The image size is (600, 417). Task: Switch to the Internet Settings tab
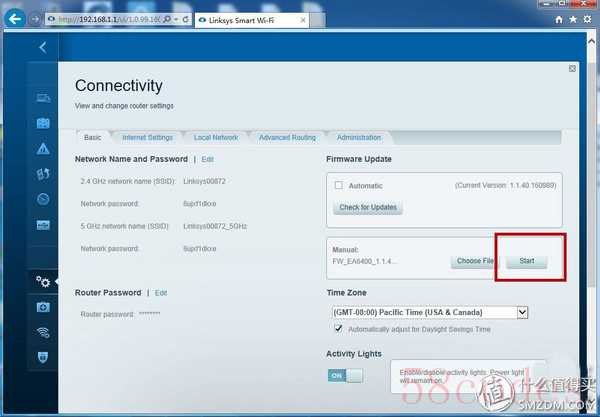tap(147, 137)
